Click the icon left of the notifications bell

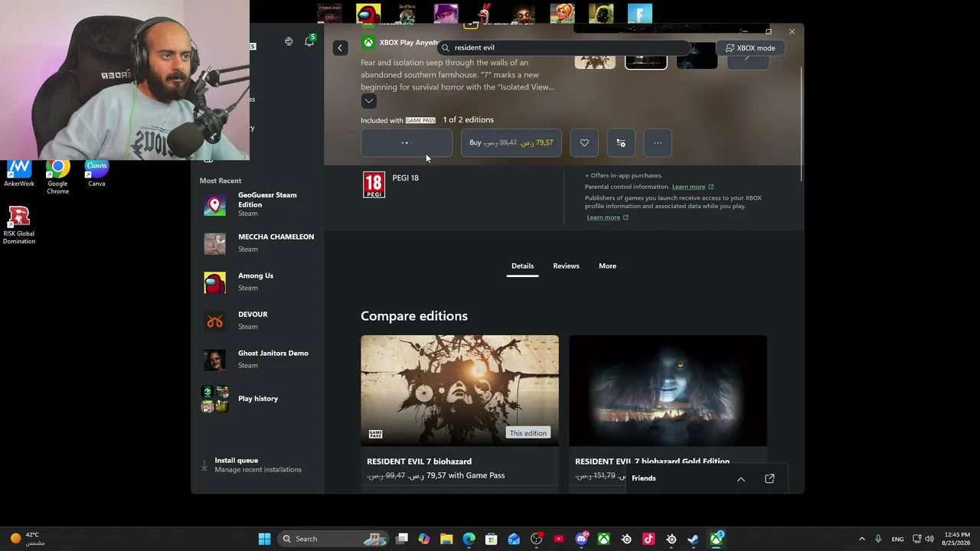point(289,41)
